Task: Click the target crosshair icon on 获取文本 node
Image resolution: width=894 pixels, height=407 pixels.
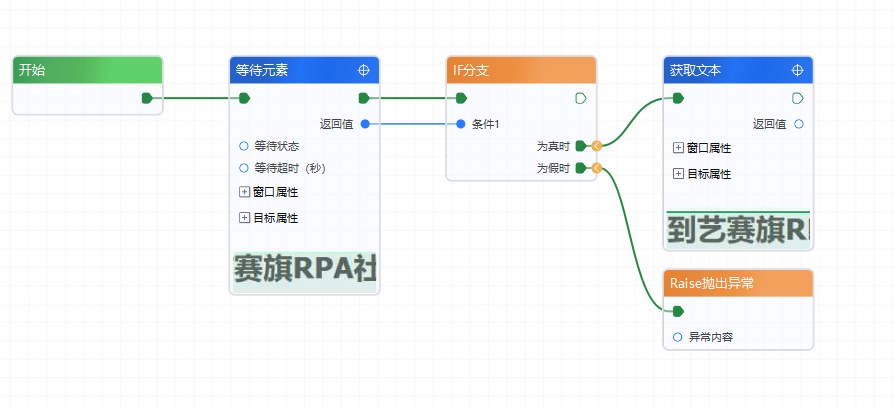Action: 797,71
